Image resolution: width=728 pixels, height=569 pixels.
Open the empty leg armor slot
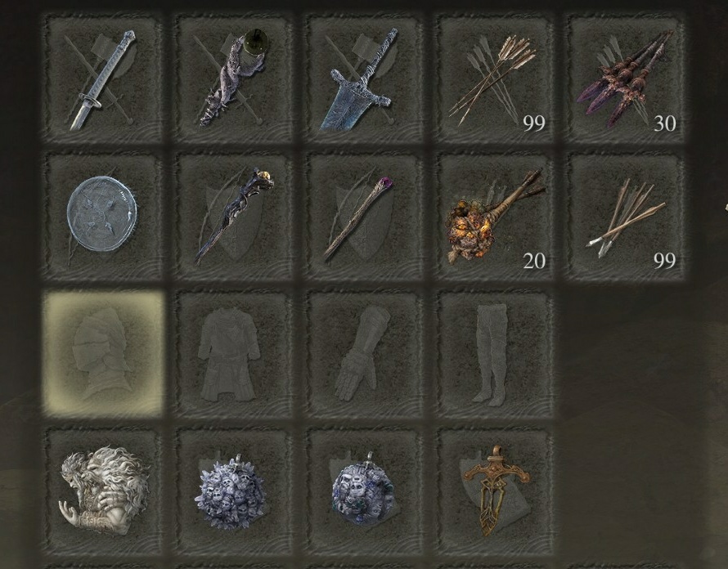tap(495, 354)
